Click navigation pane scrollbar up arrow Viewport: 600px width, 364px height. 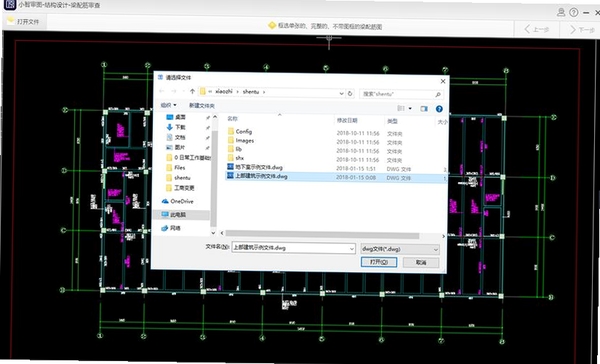click(x=214, y=116)
